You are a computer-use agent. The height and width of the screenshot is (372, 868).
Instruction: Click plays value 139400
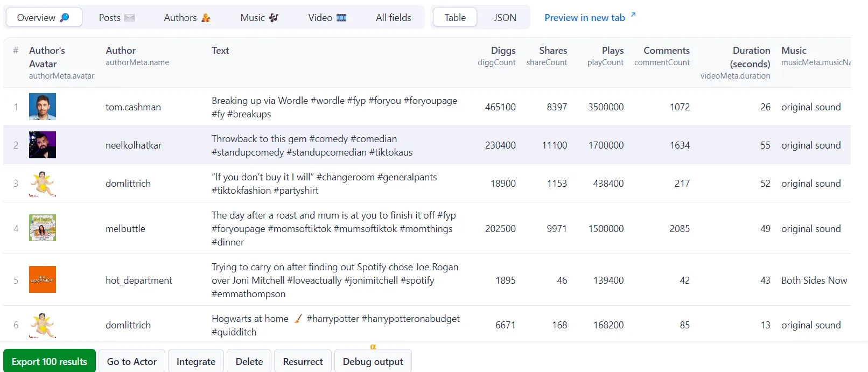click(x=608, y=280)
